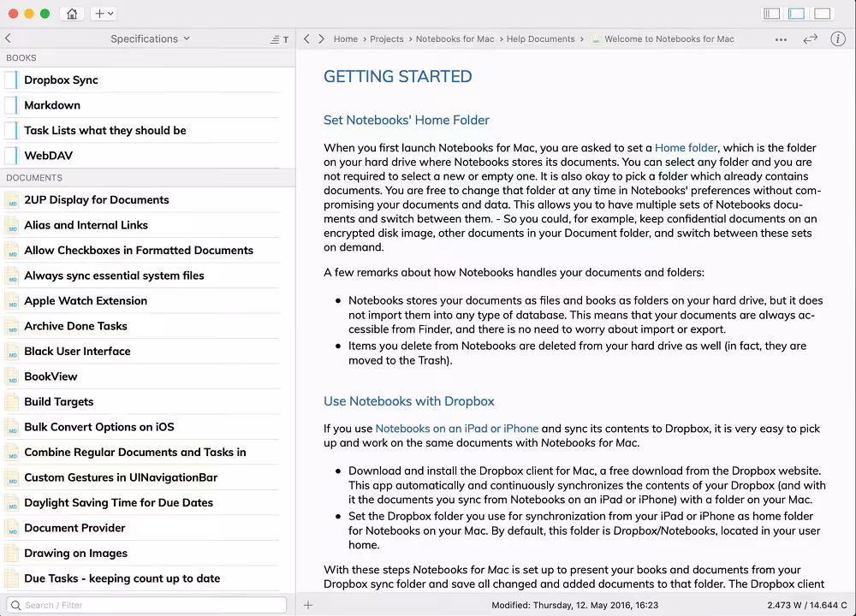
Task: Open sort and display options icon
Action: (x=280, y=39)
